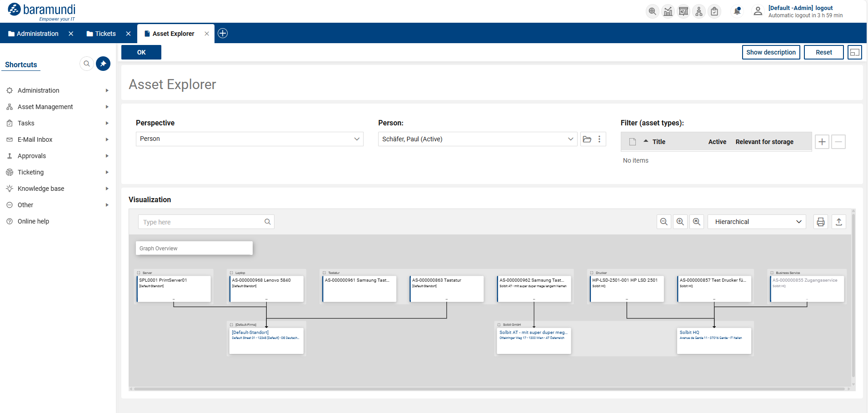868x413 pixels.
Task: Open global search from top bar
Action: (652, 11)
